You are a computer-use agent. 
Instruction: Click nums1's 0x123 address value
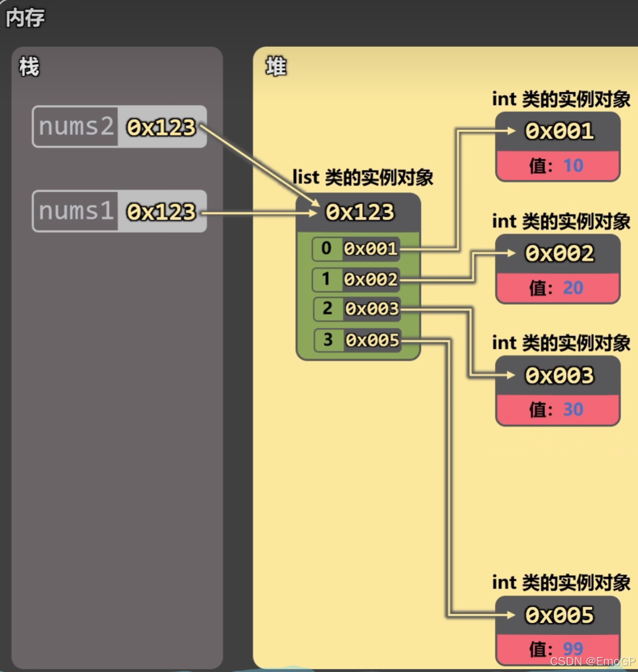click(161, 212)
